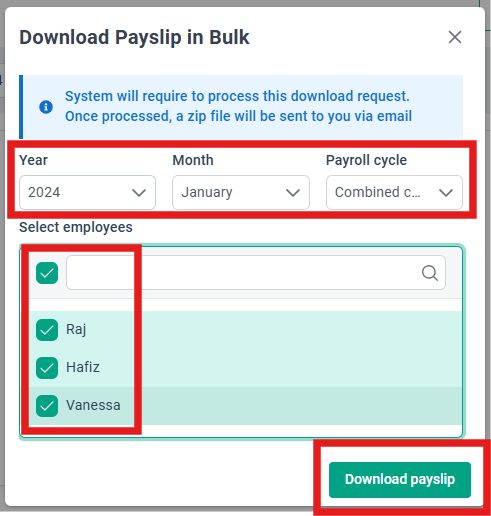Screen dimensions: 491x516
Task: Click the blue info icon in the banner
Action: (46, 107)
